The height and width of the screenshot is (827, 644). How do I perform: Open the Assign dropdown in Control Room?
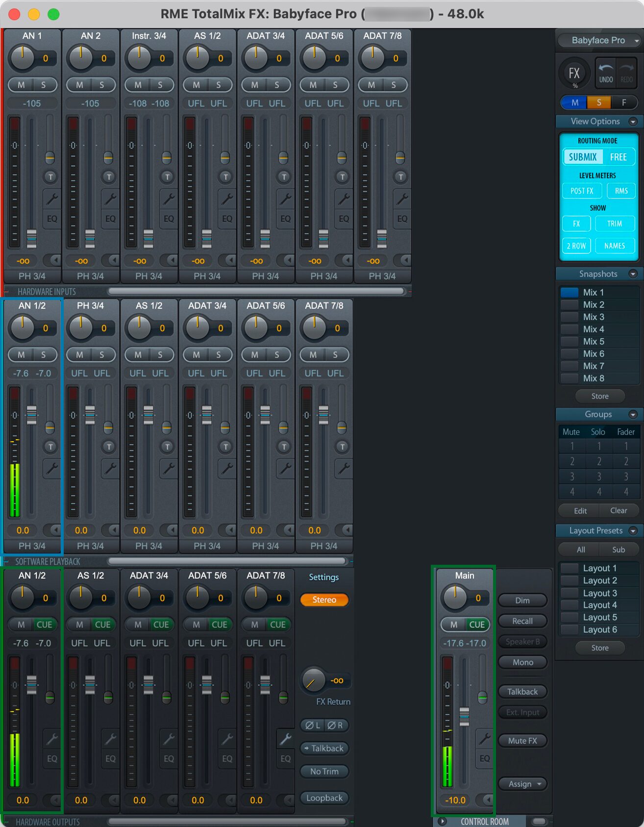[522, 784]
